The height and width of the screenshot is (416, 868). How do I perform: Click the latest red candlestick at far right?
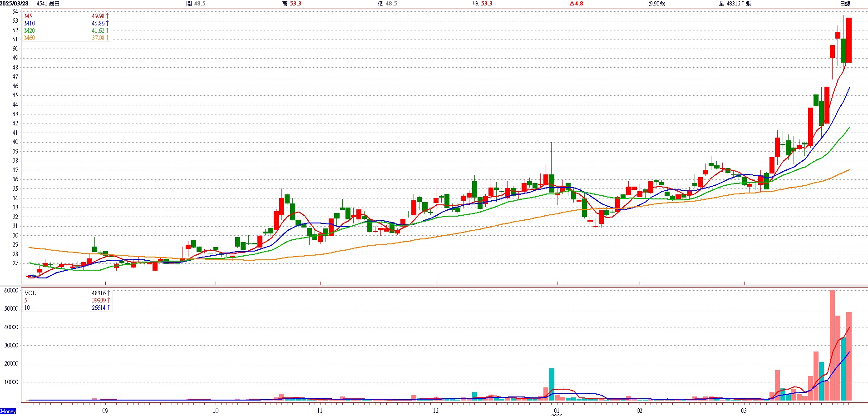click(x=848, y=40)
